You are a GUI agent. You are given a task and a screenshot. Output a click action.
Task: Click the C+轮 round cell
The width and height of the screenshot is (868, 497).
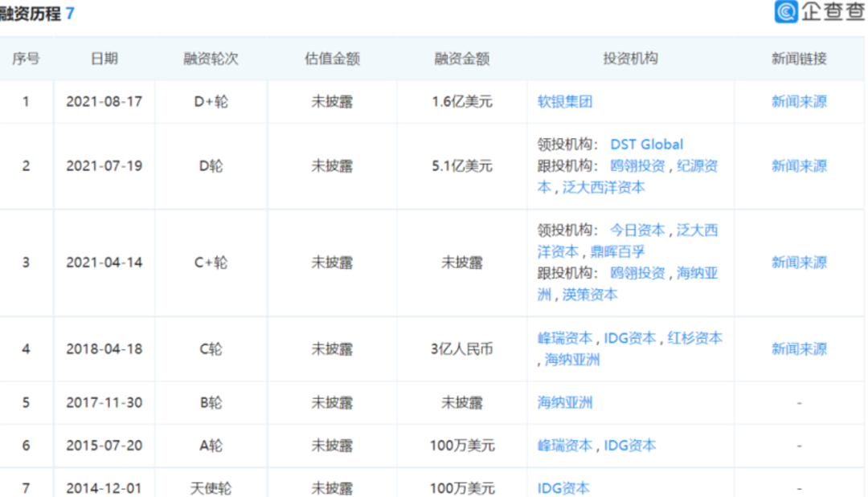click(211, 263)
